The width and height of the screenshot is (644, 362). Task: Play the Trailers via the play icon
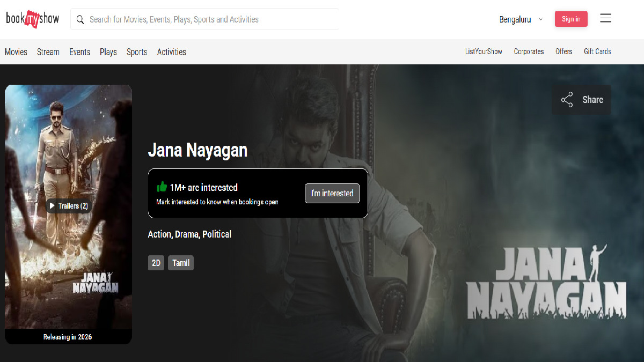[52, 205]
